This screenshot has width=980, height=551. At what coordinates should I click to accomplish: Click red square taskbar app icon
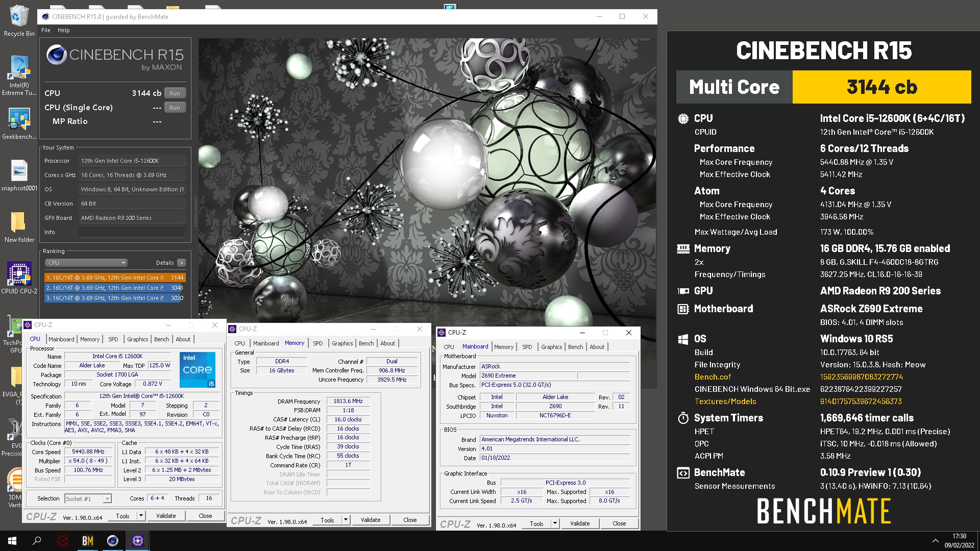coord(62,541)
